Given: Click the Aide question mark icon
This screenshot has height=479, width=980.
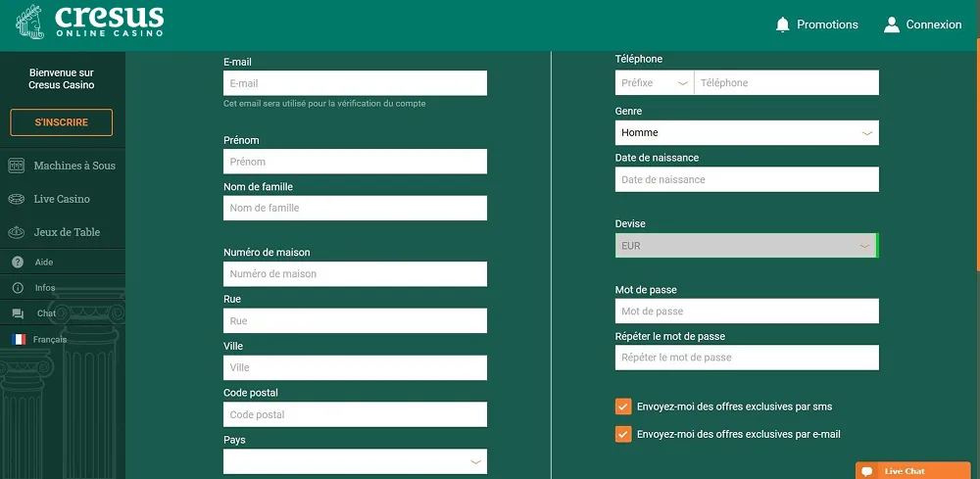Looking at the screenshot, I should coord(18,263).
